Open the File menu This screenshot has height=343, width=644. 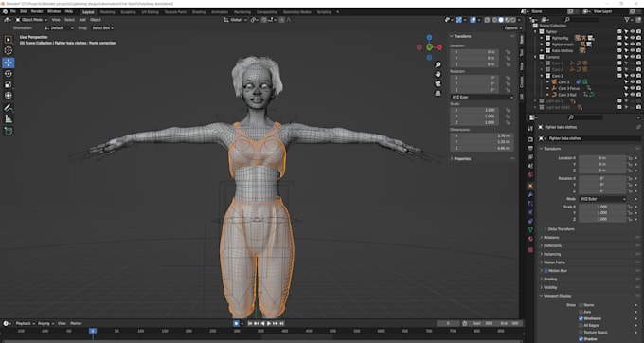[x=12, y=11]
